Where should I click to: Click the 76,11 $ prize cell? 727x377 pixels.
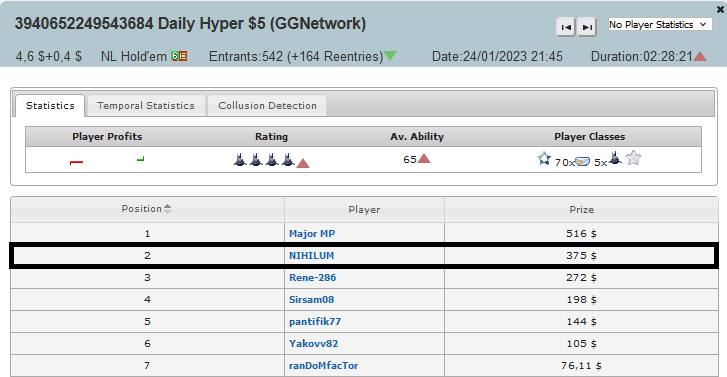click(581, 366)
